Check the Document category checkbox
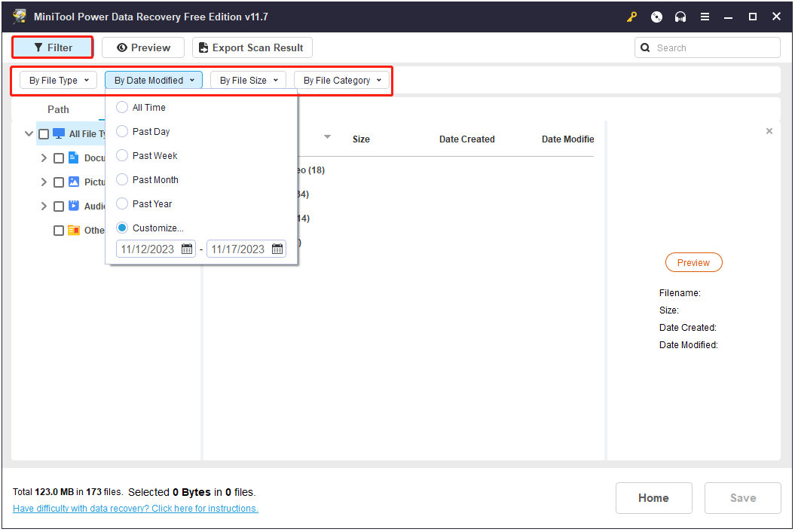Viewport: 795px width, 532px height. (58, 158)
